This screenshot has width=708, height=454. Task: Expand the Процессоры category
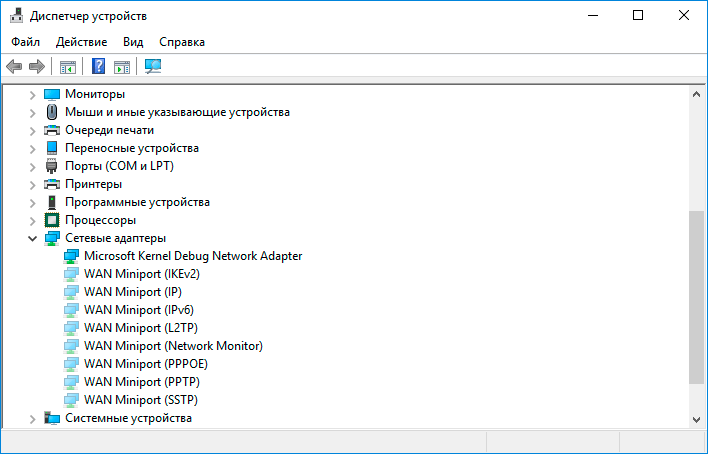[x=33, y=221]
